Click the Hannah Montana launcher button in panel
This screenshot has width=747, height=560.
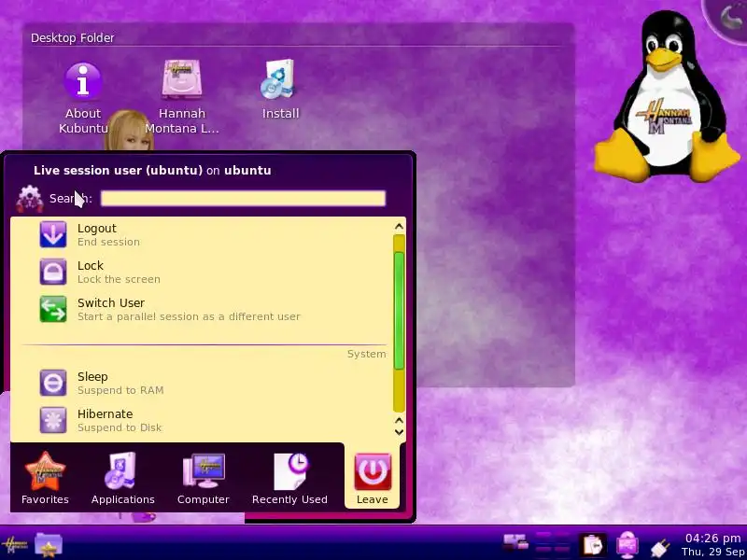(14, 545)
